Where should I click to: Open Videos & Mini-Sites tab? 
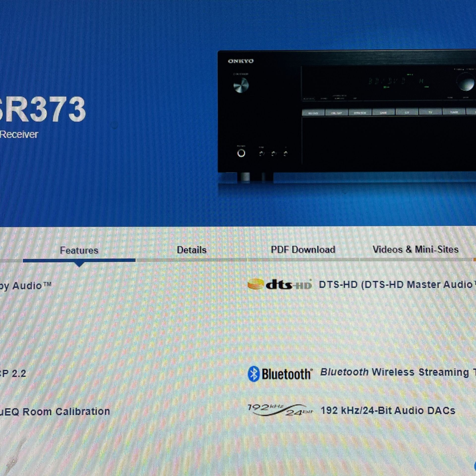416,249
